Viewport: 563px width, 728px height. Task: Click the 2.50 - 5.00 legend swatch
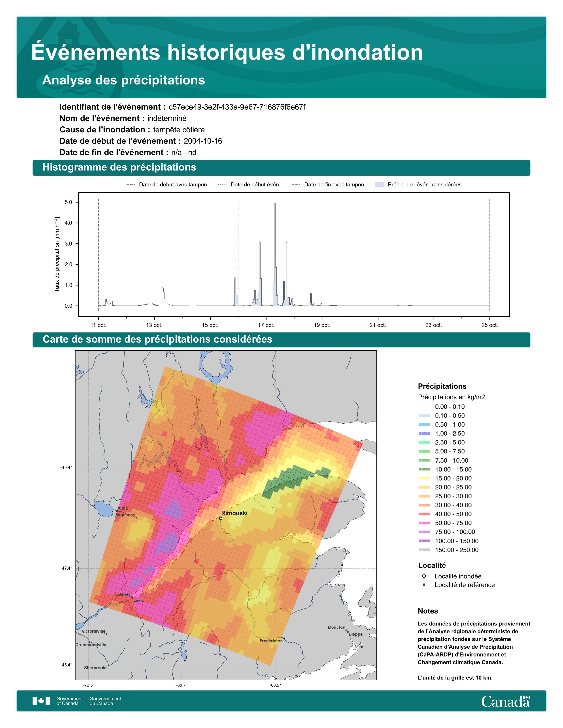click(x=424, y=442)
